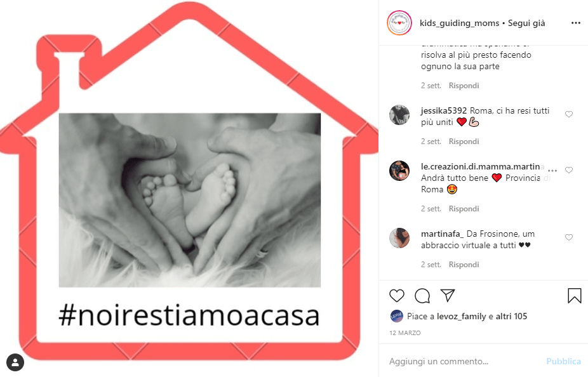Click the 'Aggiungi un commento' field

click(x=465, y=361)
